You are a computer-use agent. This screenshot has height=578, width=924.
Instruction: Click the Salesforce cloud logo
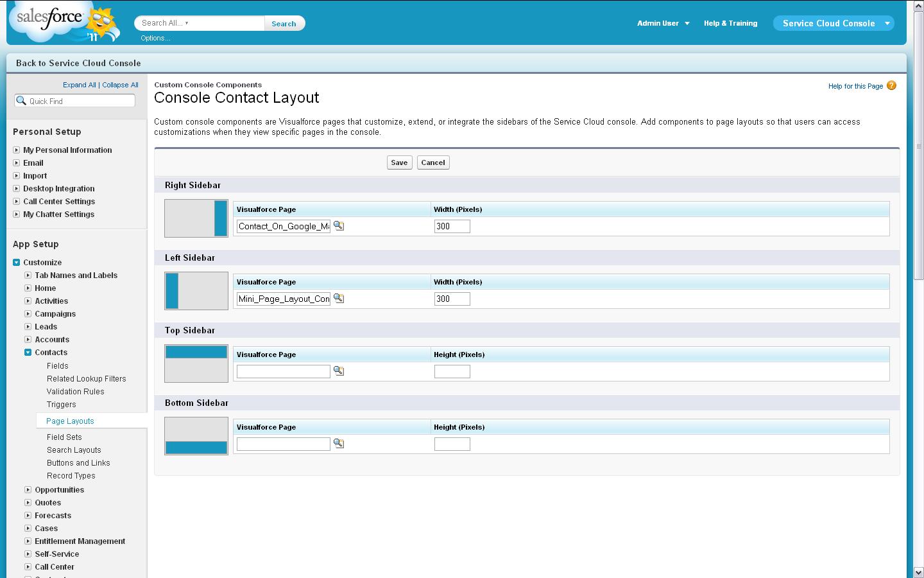point(50,20)
